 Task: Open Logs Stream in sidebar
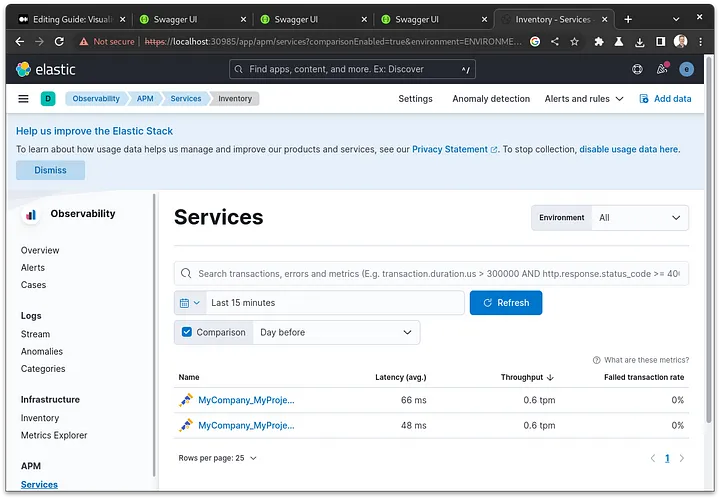point(35,334)
